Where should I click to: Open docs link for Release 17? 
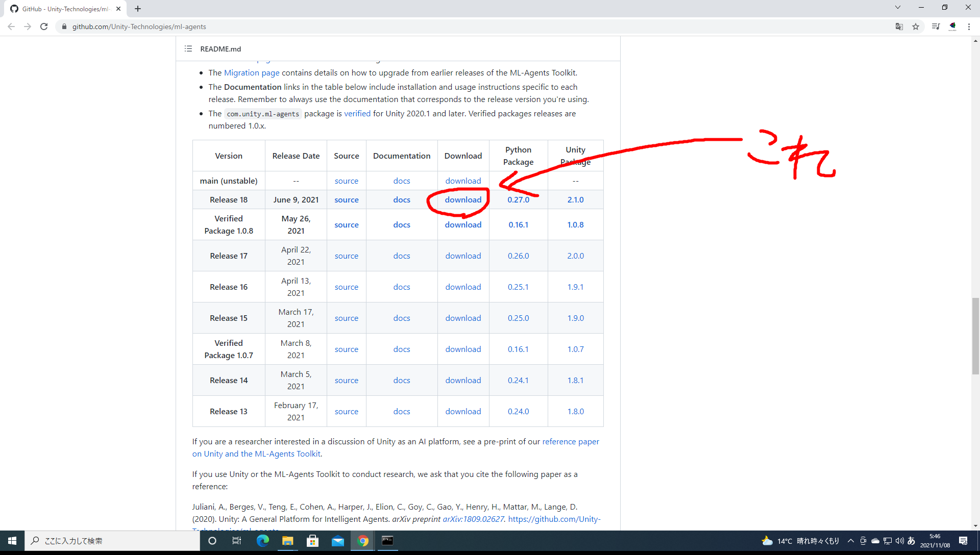tap(401, 256)
